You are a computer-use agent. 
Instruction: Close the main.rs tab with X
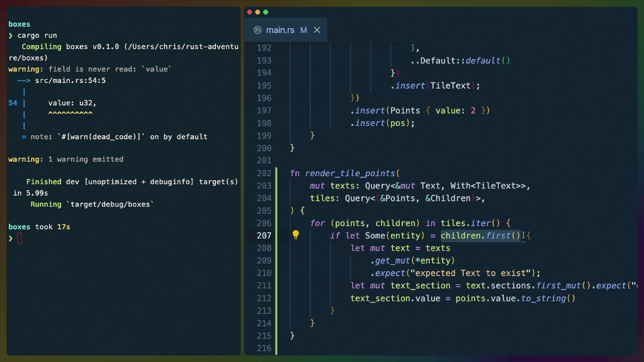coord(317,30)
